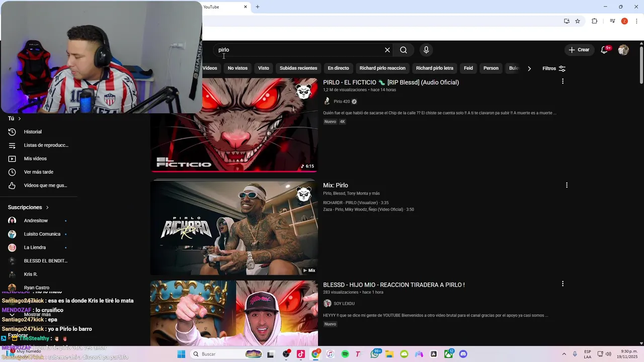Click Pirlo 420 channel avatar
Screen dimensions: 644x362
(328, 102)
